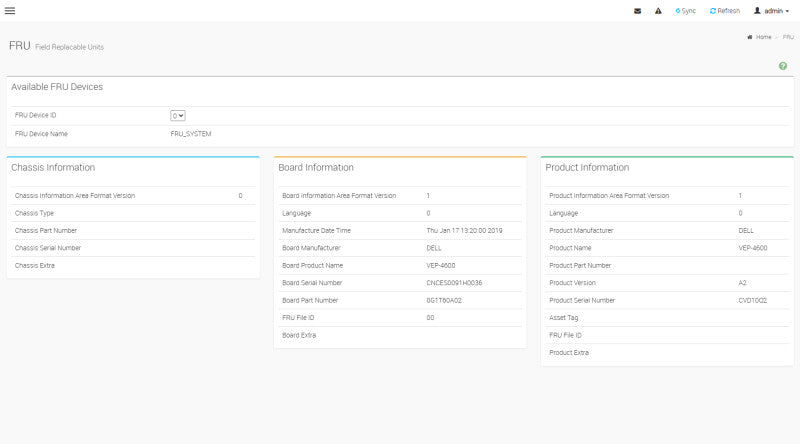Click the Refresh icon in header
This screenshot has height=444, width=800.
[713, 11]
